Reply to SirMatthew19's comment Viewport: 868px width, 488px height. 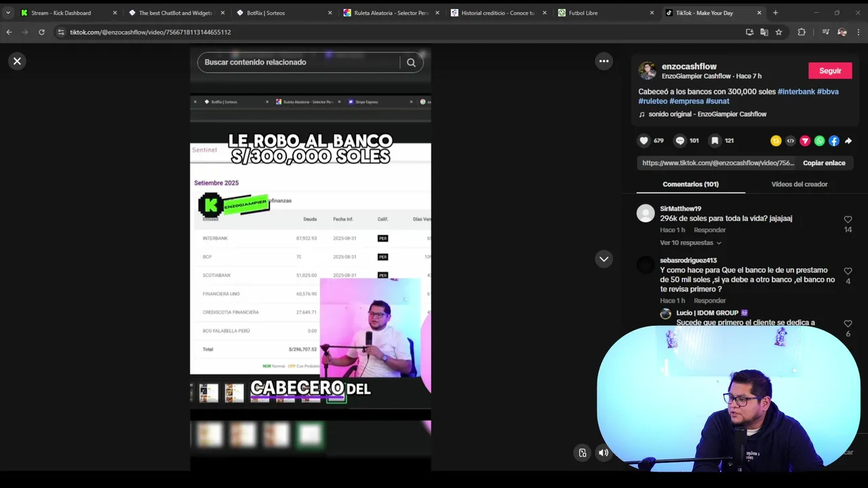coord(709,230)
